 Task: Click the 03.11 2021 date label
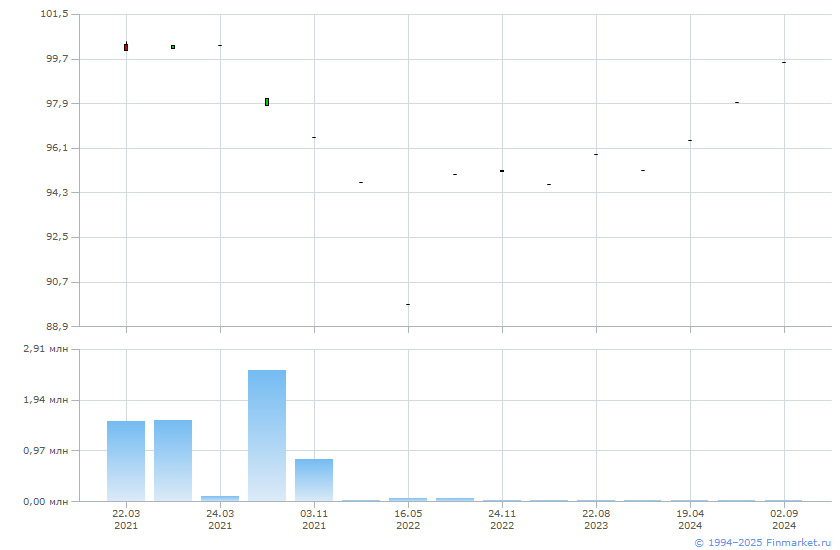[314, 519]
